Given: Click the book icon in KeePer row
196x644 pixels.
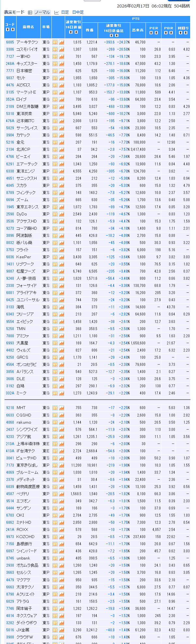Looking at the screenshot, I should point(55,257).
